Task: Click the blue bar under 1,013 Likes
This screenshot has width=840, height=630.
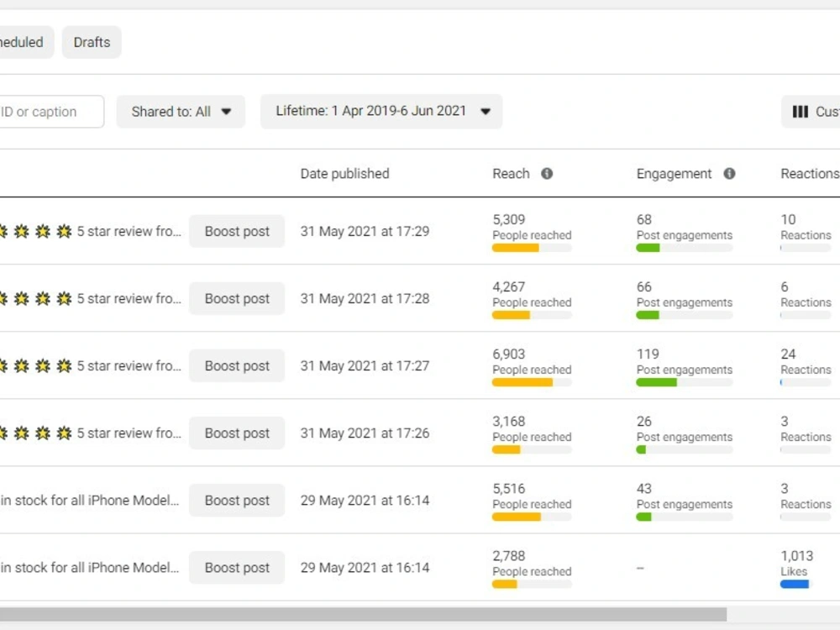Action: pos(795,584)
